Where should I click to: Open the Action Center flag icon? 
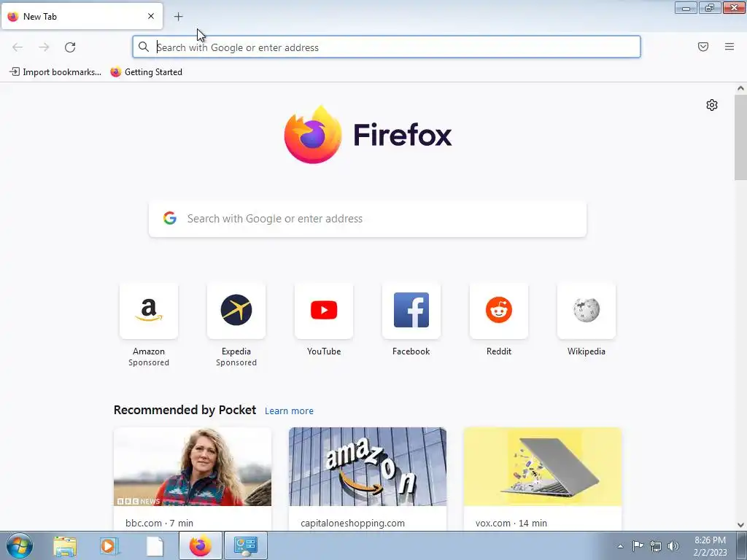(638, 546)
